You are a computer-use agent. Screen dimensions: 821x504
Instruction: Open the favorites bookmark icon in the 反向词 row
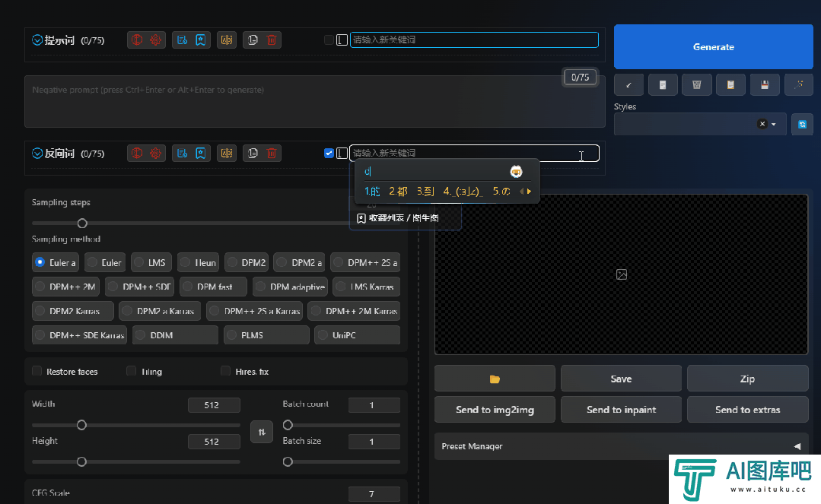(201, 154)
